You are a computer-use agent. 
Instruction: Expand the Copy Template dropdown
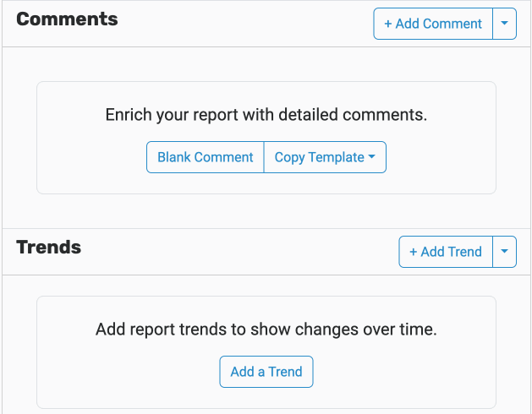tap(325, 157)
